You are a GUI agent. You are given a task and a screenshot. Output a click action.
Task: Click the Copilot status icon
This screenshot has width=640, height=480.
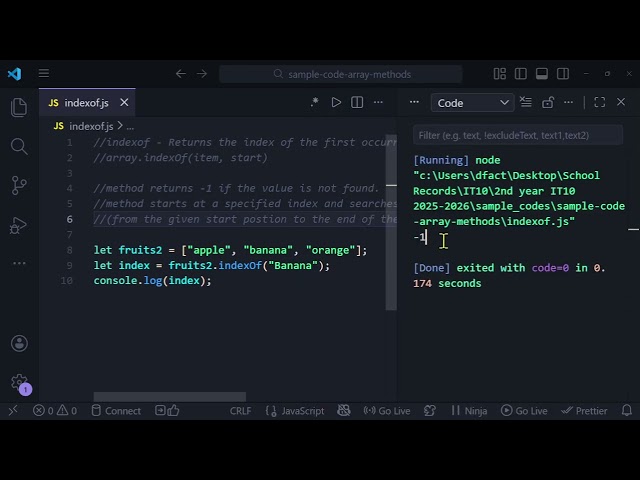pyautogui.click(x=344, y=411)
